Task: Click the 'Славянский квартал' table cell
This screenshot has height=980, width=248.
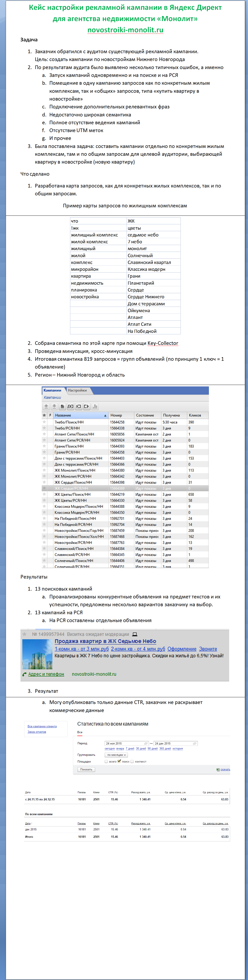Action: click(153, 263)
